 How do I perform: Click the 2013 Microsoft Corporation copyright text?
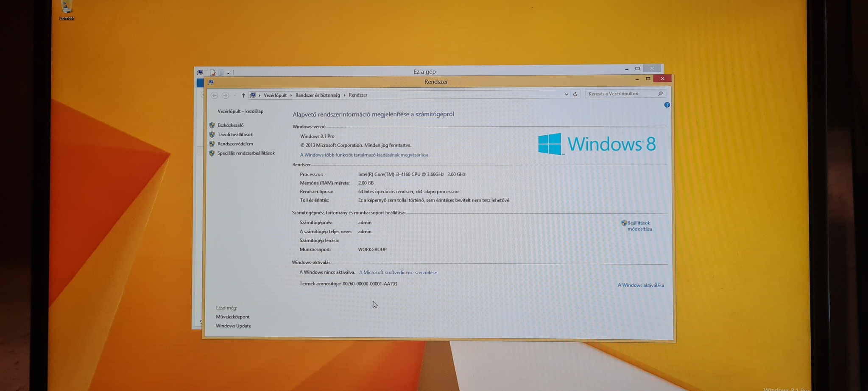[356, 145]
